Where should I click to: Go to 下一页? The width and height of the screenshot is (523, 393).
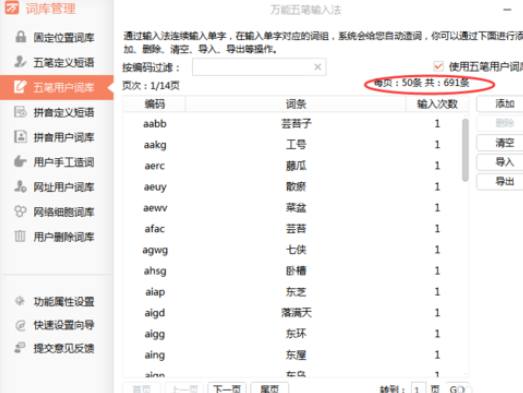coord(227,388)
